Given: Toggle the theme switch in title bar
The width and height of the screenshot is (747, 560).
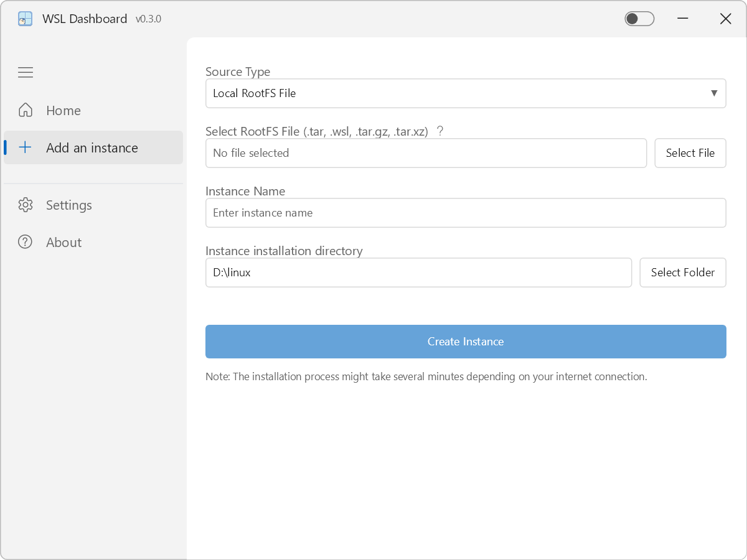Looking at the screenshot, I should 639,19.
